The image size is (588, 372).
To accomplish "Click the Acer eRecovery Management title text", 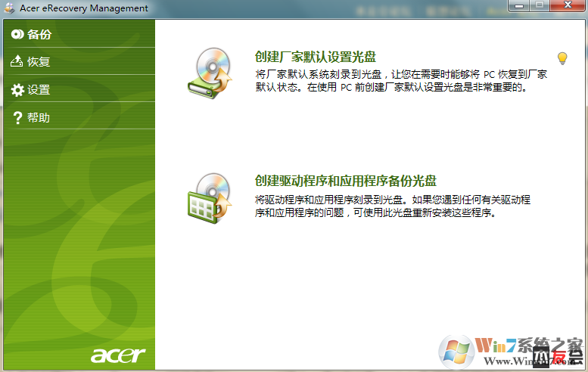I will point(84,8).
